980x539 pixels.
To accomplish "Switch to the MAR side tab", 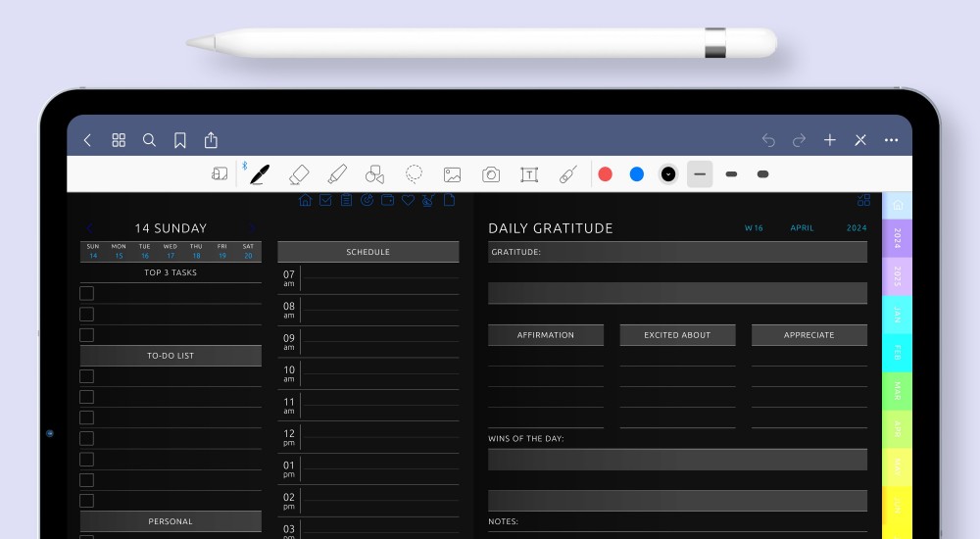I will [898, 391].
